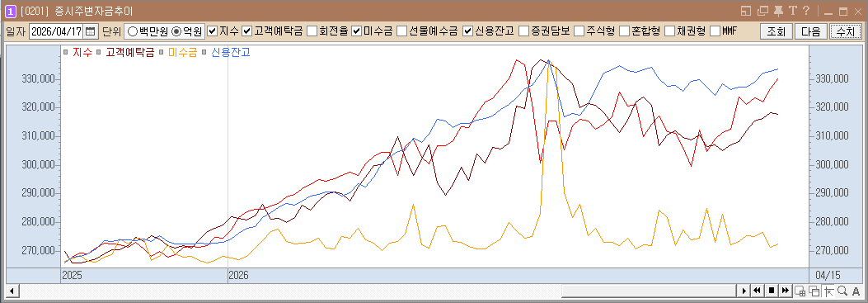
Task: Click the left axis value 300,000
Action: (x=38, y=165)
